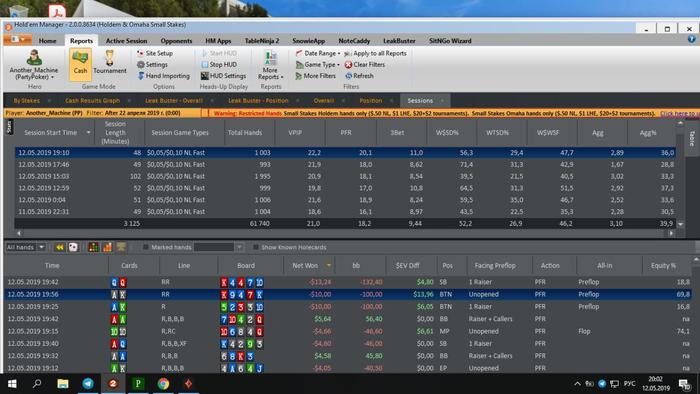Click the dice icon in hands toolbar
700x394 pixels.
point(73,247)
